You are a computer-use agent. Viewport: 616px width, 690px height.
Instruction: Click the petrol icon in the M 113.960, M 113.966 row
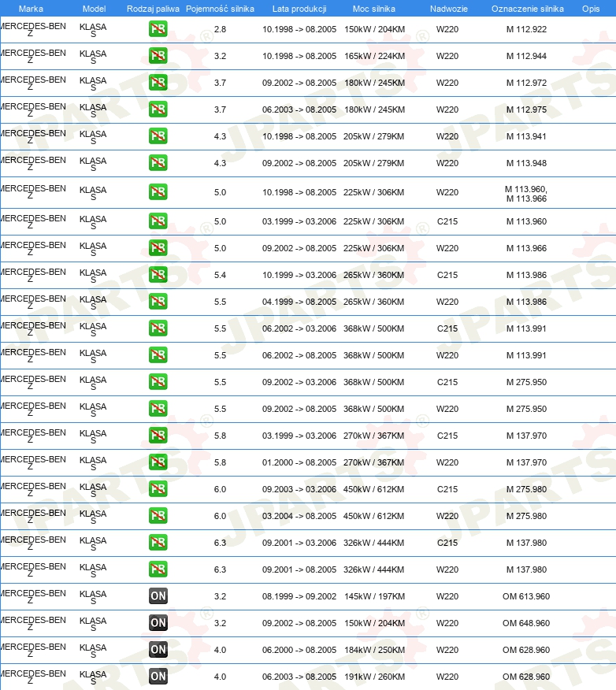tap(158, 192)
